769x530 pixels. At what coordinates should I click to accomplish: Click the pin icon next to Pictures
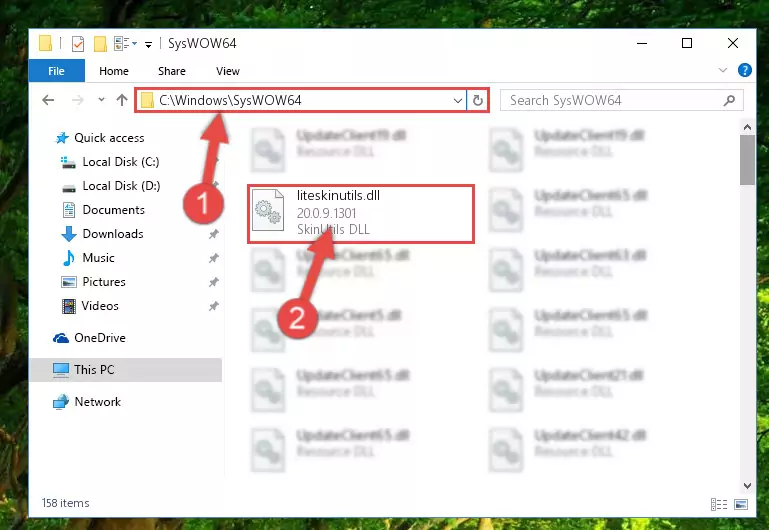click(213, 282)
